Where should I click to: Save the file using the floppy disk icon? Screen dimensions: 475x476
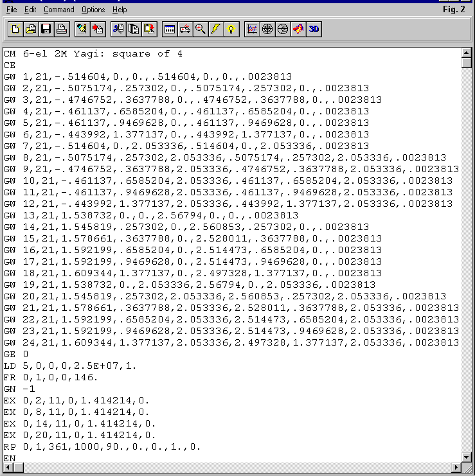[46, 29]
